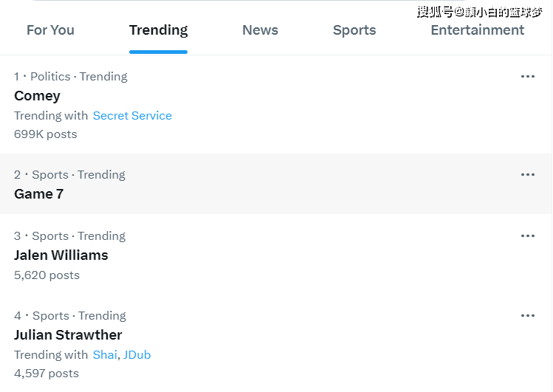This screenshot has width=553, height=392.
Task: Switch to the For You tab
Action: pyautogui.click(x=50, y=30)
